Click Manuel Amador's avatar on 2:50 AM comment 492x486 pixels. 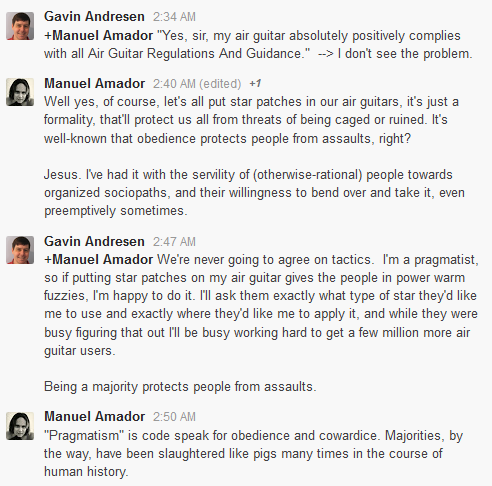[x=20, y=426]
